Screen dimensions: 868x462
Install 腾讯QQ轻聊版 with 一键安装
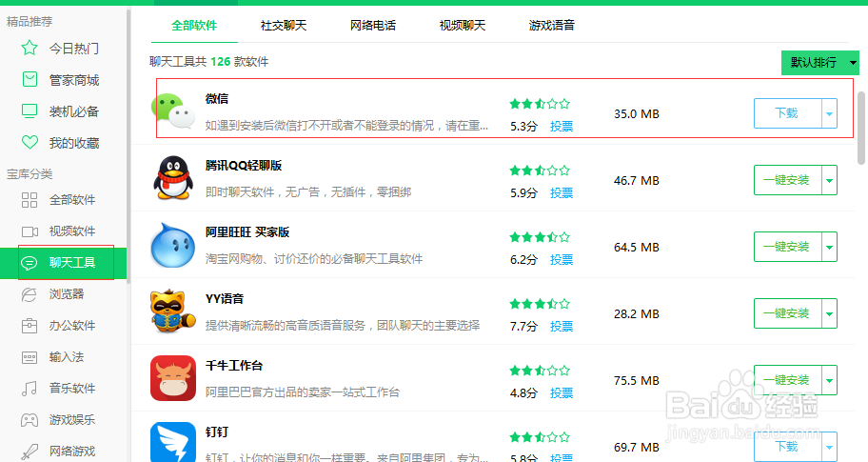pyautogui.click(x=788, y=180)
